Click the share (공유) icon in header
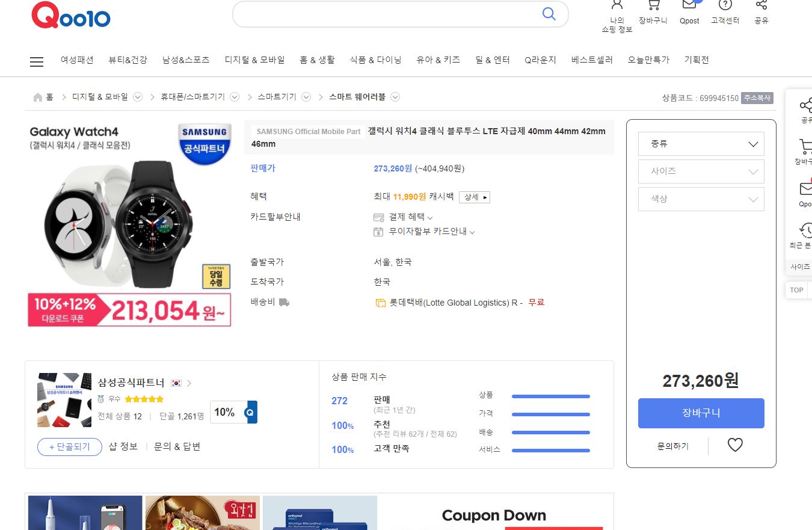812x530 pixels. (x=761, y=5)
